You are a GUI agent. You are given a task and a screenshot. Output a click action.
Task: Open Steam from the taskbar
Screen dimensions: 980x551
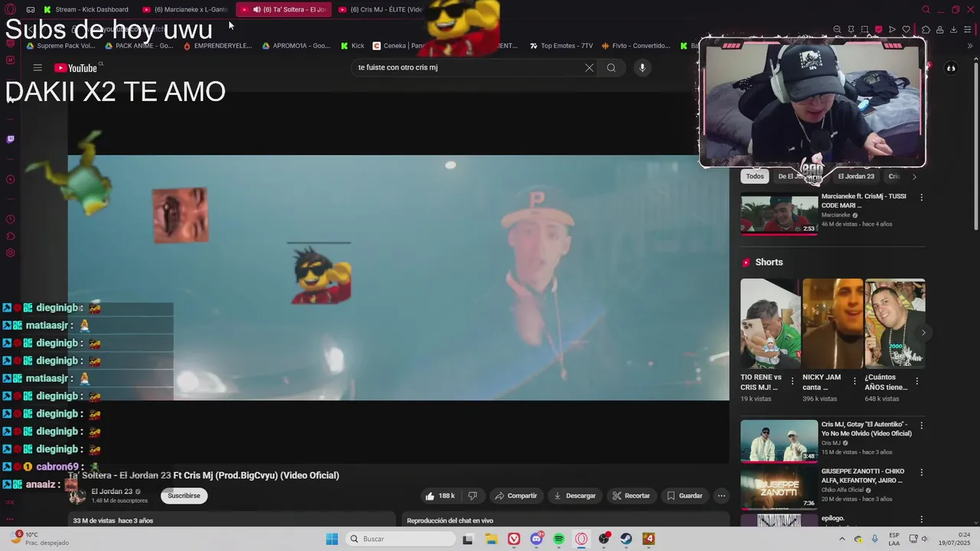626,539
